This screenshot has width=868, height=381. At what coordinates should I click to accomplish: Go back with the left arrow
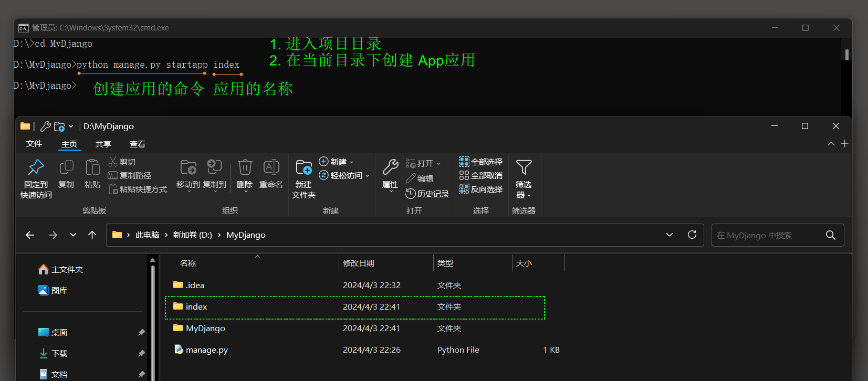click(x=30, y=235)
